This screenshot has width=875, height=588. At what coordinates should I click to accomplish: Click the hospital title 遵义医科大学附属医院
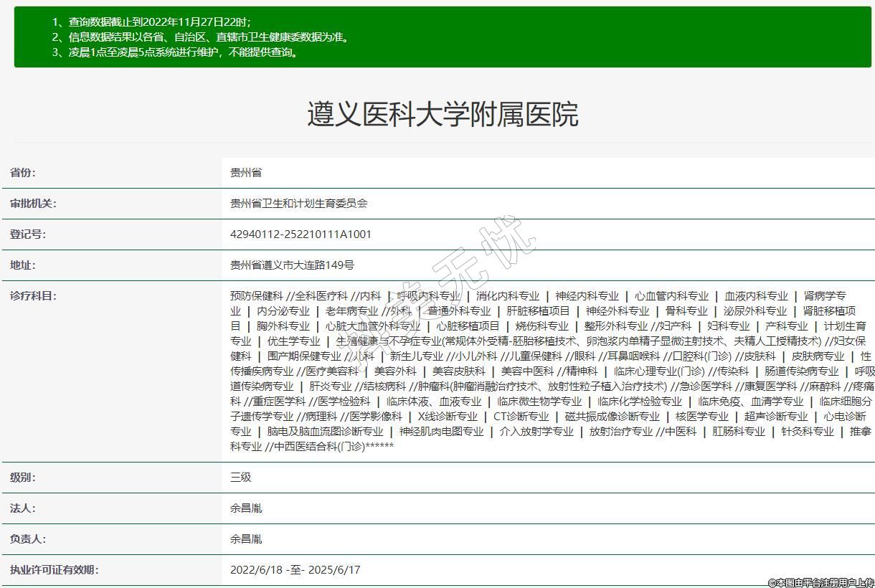[x=443, y=114]
